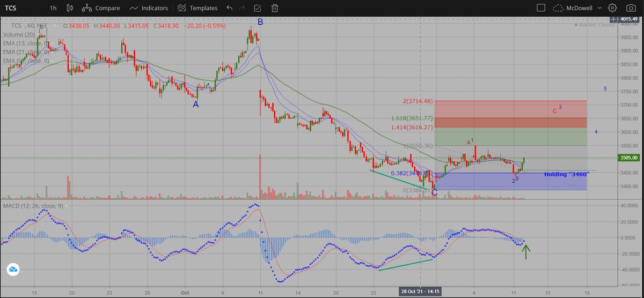Open the Templates menu
644x298 pixels.
[x=197, y=8]
